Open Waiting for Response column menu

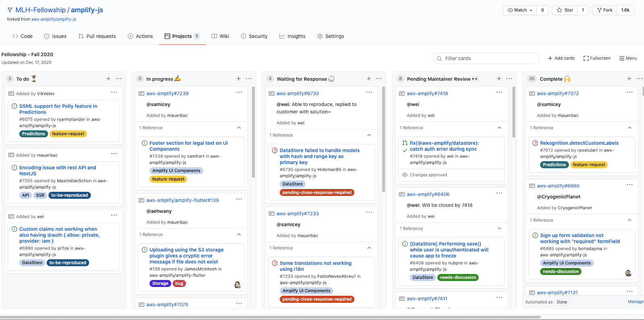click(x=379, y=79)
